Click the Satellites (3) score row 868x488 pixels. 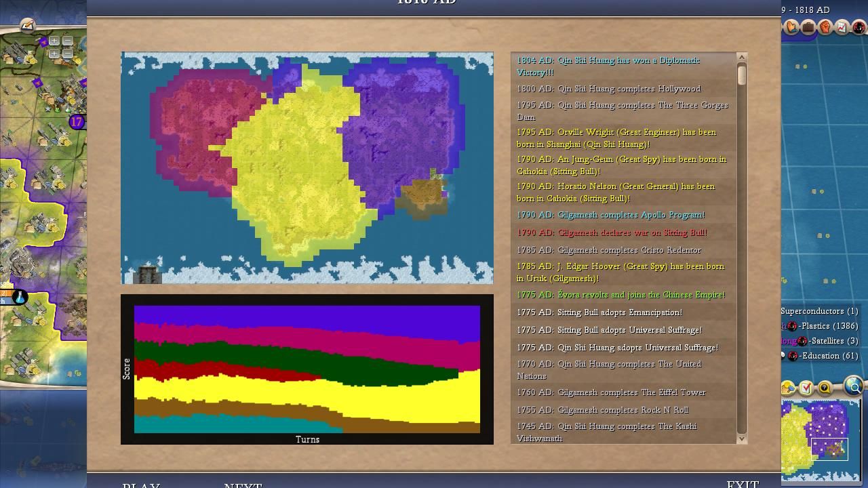pos(821,341)
